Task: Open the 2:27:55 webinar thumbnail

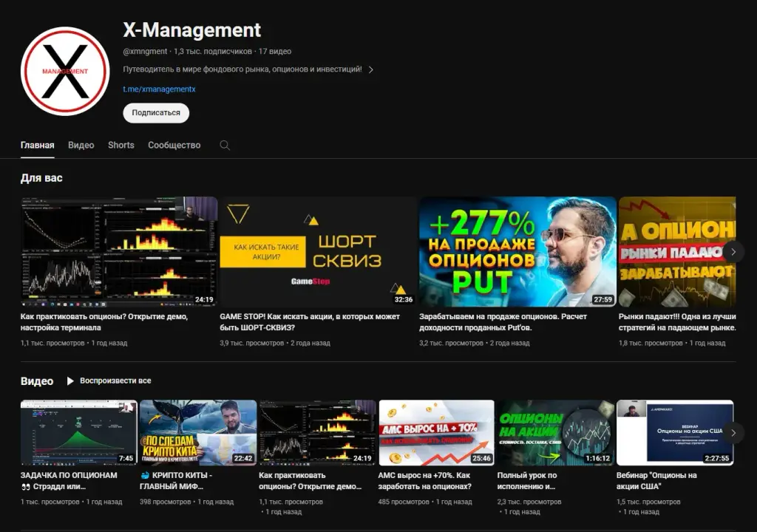Action: point(675,432)
